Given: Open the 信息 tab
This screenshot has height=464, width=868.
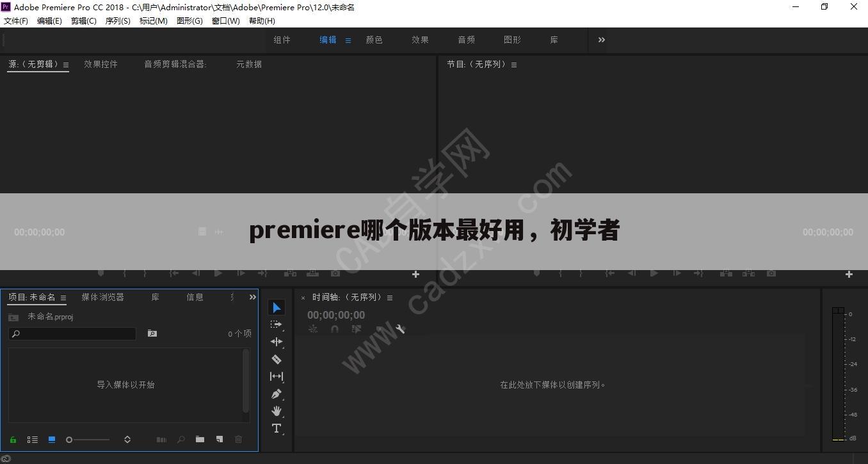Looking at the screenshot, I should pos(195,297).
